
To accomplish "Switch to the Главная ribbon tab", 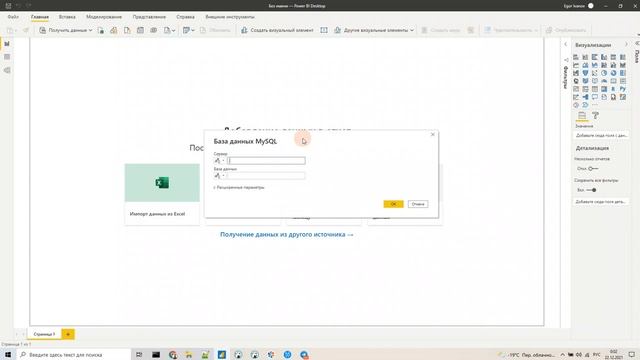I will click(x=40, y=17).
